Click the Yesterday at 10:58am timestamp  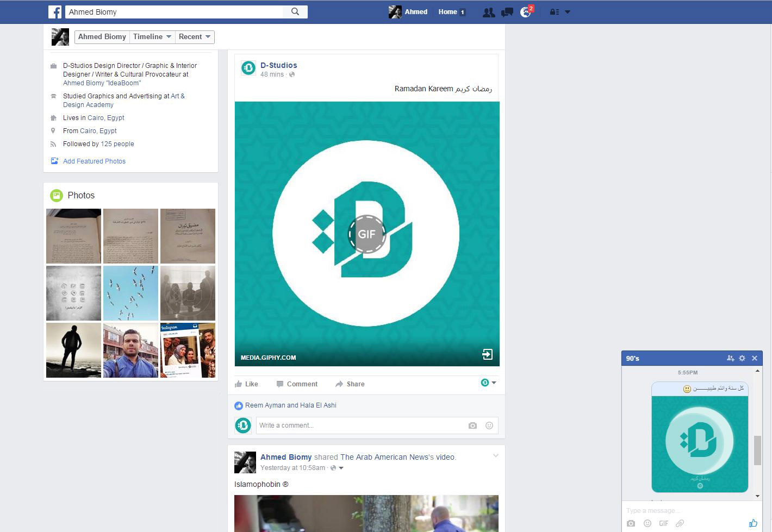pyautogui.click(x=292, y=468)
